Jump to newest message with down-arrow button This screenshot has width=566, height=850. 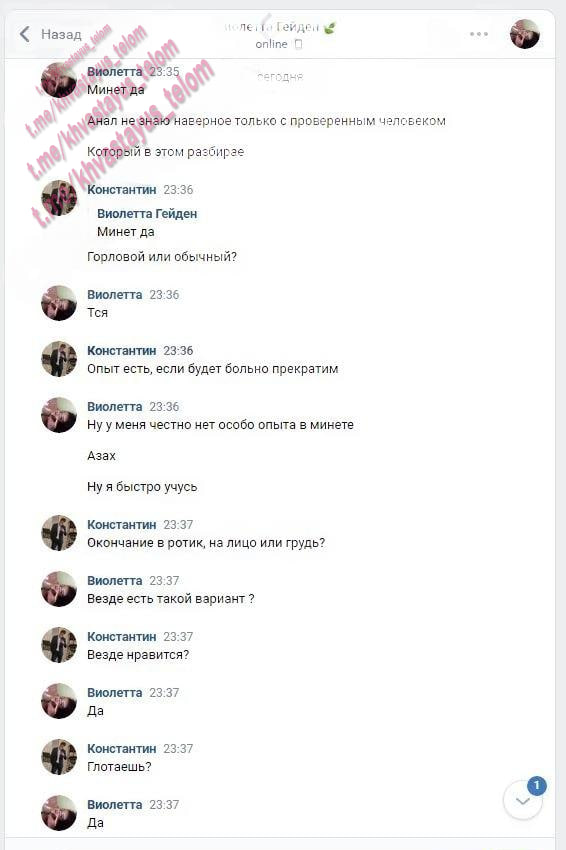click(x=523, y=801)
